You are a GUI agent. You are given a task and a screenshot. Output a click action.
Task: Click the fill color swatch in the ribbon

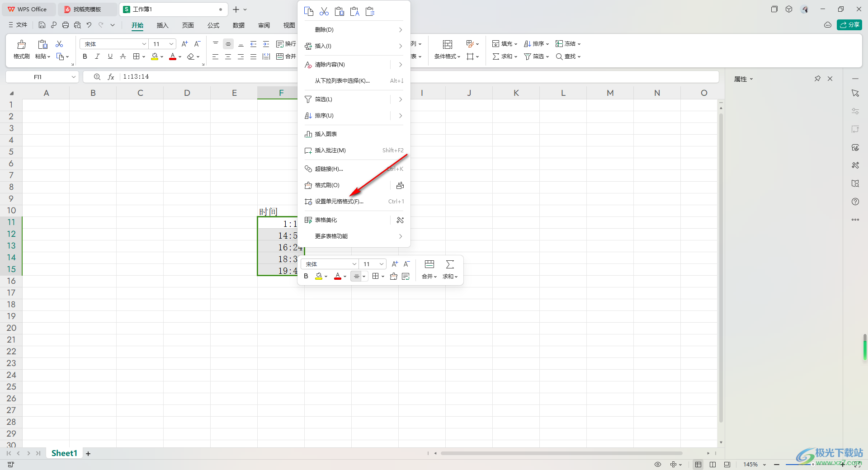(x=155, y=56)
